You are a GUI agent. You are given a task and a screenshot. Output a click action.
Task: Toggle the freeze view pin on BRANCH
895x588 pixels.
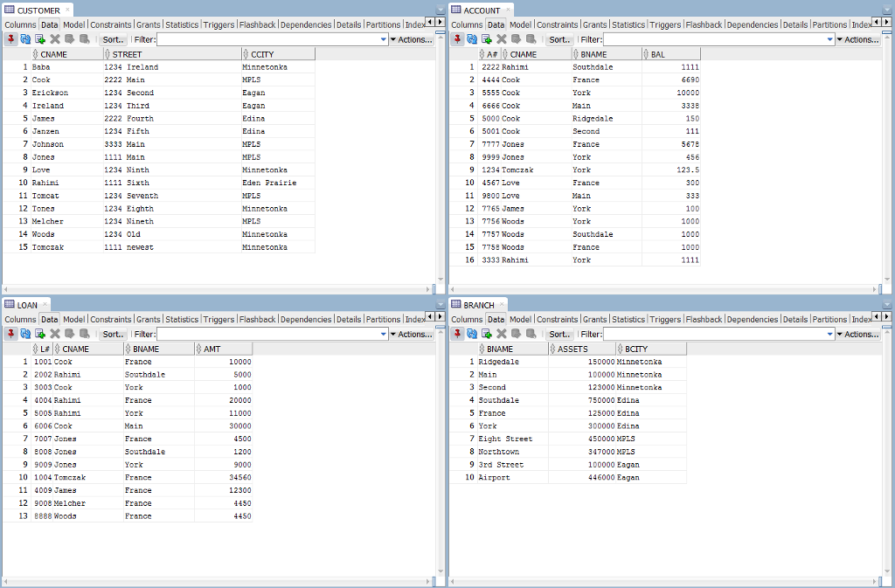pos(459,334)
